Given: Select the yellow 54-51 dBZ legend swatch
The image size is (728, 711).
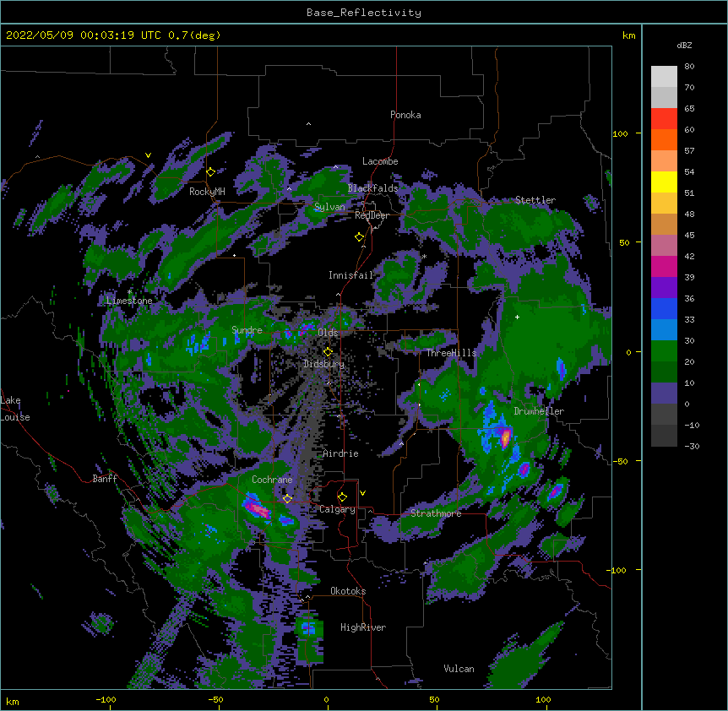Looking at the screenshot, I should coord(664,182).
